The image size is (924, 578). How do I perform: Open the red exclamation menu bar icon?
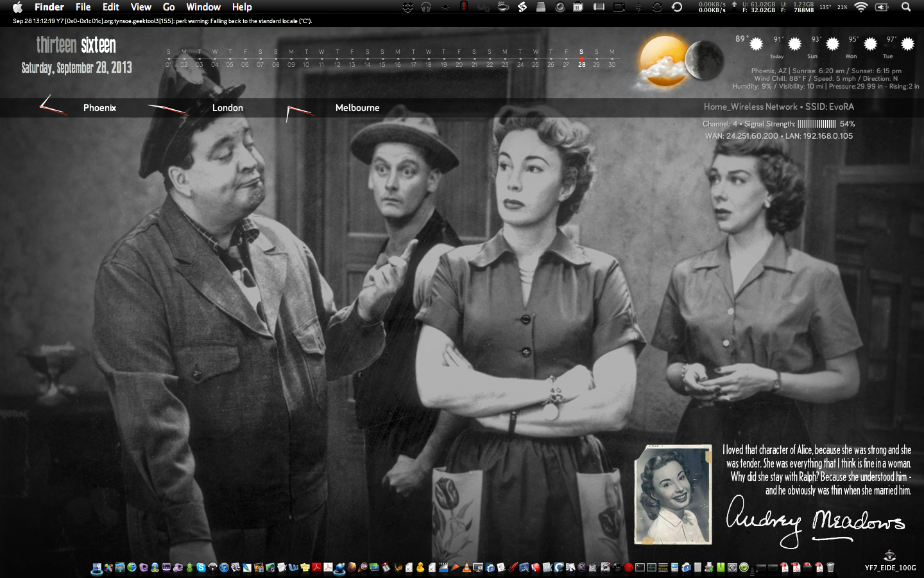pyautogui.click(x=464, y=6)
